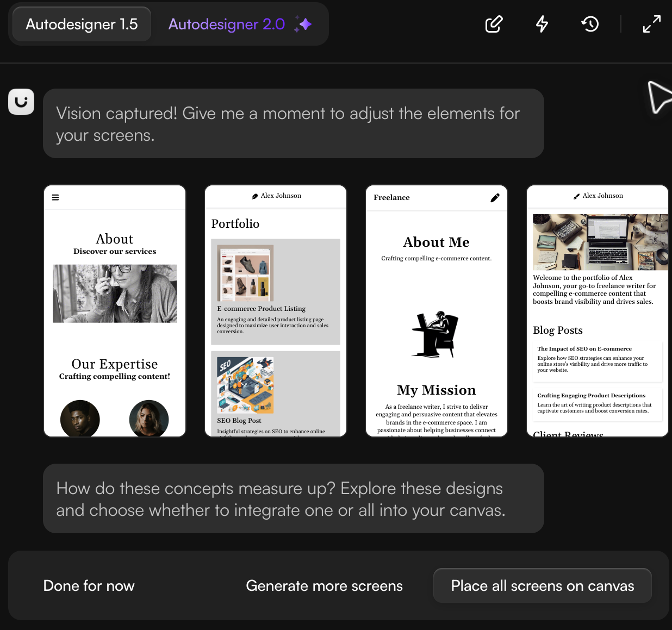Click the lightning bolt icon
The height and width of the screenshot is (630, 672).
(542, 24)
